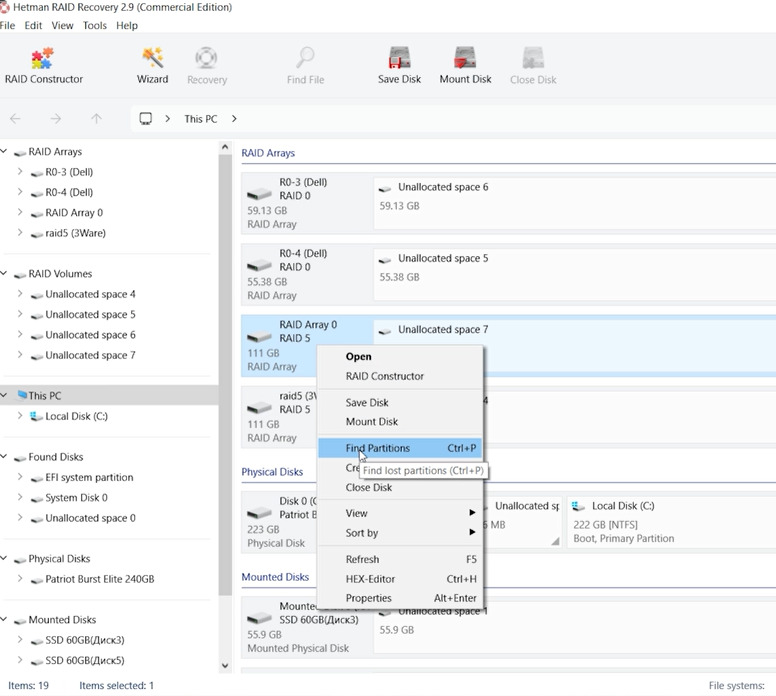Expand the Patriot Burst Elite 240GB node
776x696 pixels.
pyautogui.click(x=20, y=578)
